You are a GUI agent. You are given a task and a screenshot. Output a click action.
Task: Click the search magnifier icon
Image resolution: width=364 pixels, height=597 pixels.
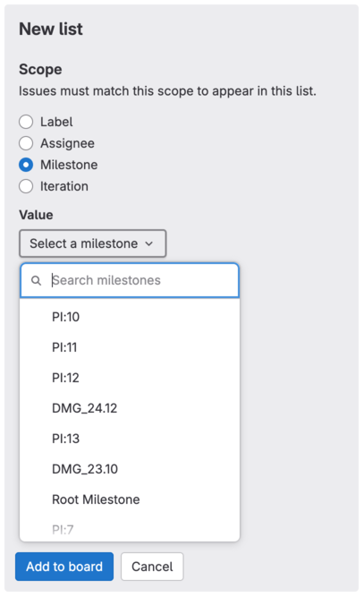pos(36,281)
